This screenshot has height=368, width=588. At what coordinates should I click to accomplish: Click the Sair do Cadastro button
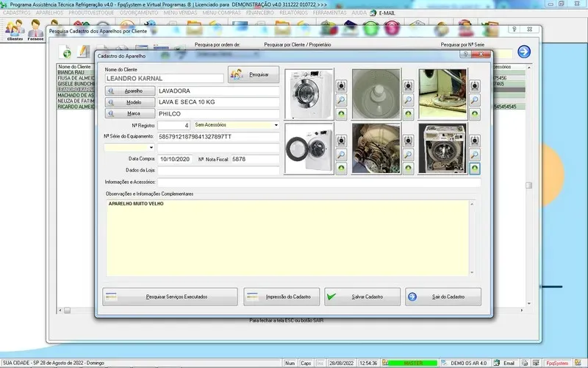click(x=443, y=297)
